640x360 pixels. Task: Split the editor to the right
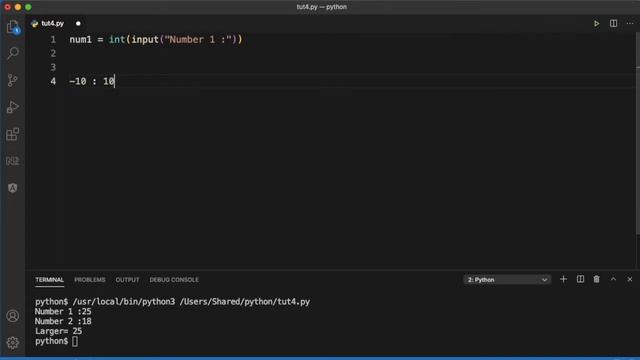pos(613,24)
